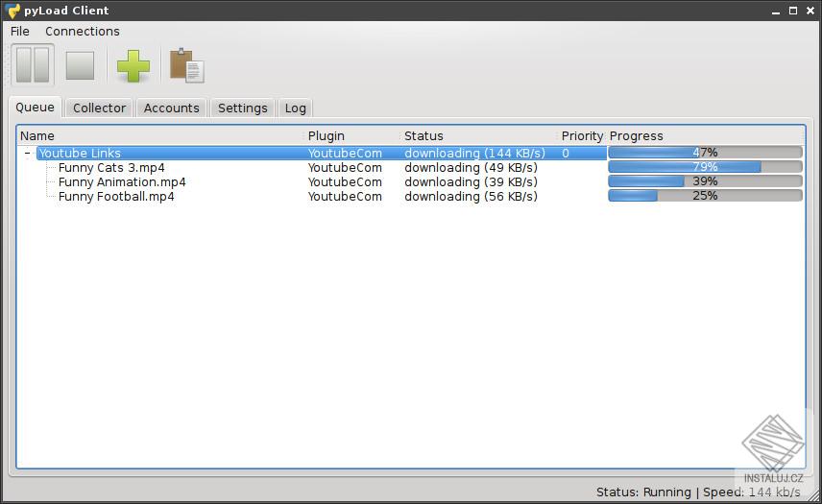822x504 pixels.
Task: Click the window resize grip corner
Action: pyautogui.click(x=813, y=495)
